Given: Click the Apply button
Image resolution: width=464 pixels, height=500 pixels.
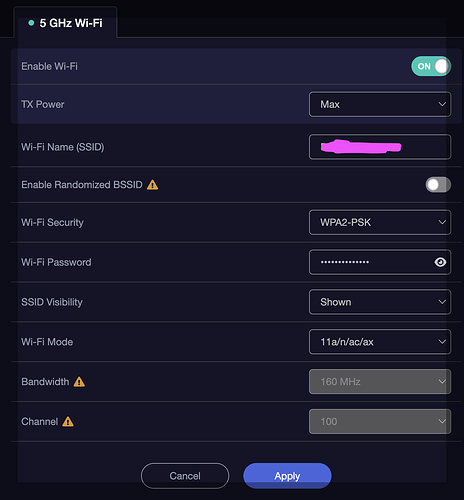Looking at the screenshot, I should 287,476.
